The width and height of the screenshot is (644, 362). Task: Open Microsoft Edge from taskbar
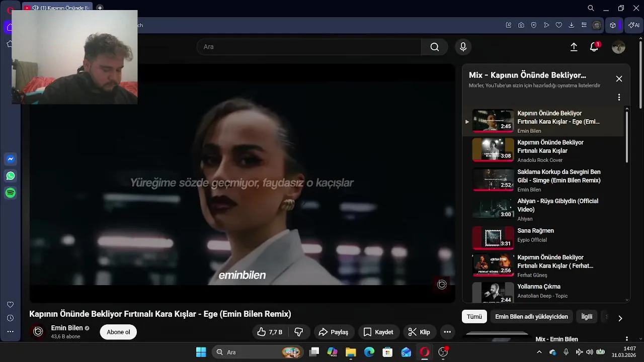pyautogui.click(x=369, y=352)
